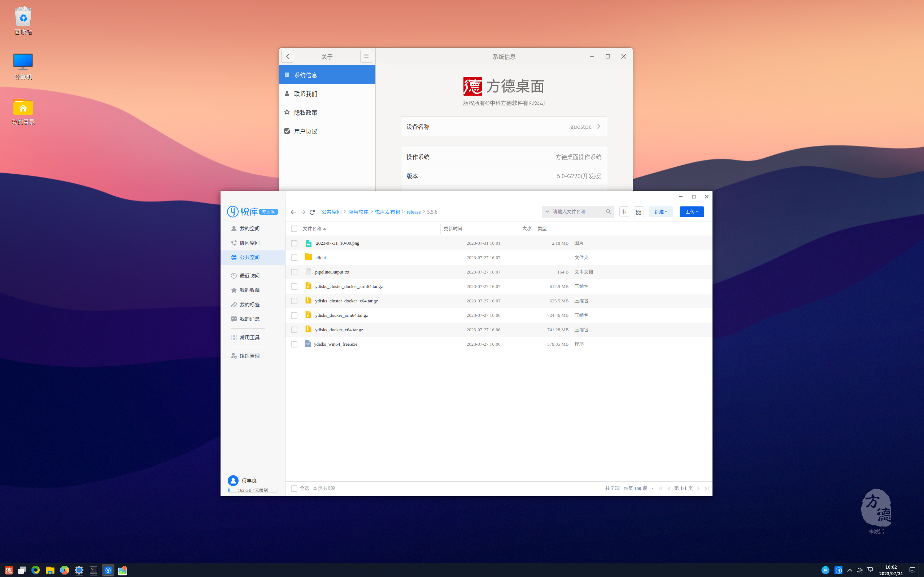Click the taskbar clock showing 10:02
Screen dimensions: 924x577
point(891,570)
